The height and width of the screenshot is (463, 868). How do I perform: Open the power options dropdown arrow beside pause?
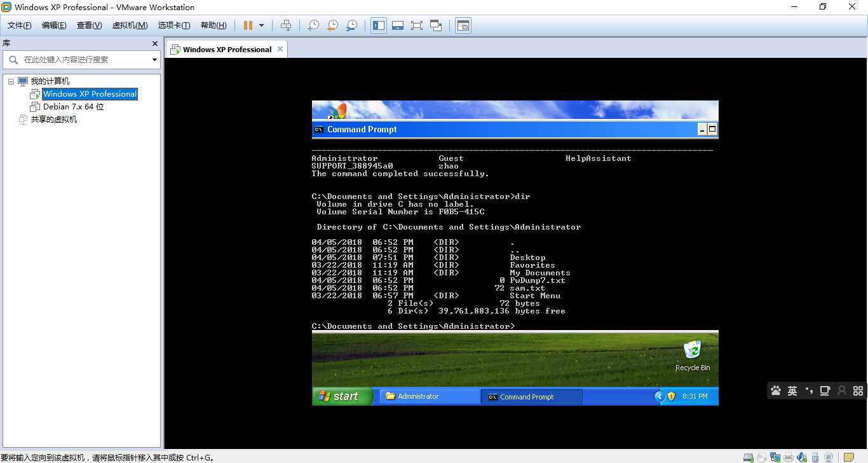click(x=261, y=25)
